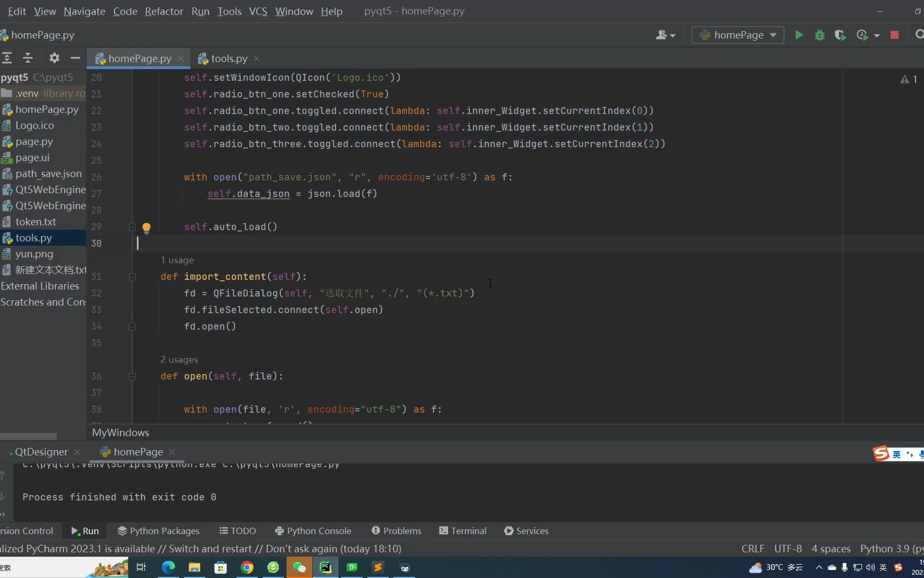The image size is (924, 578).
Task: Select path_save.json in project tree
Action: tap(43, 173)
